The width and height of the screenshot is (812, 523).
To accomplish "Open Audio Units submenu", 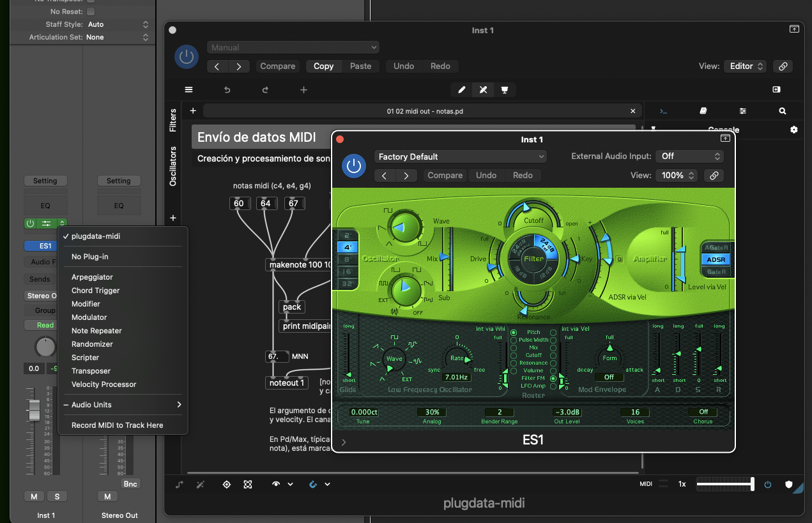I will [123, 405].
